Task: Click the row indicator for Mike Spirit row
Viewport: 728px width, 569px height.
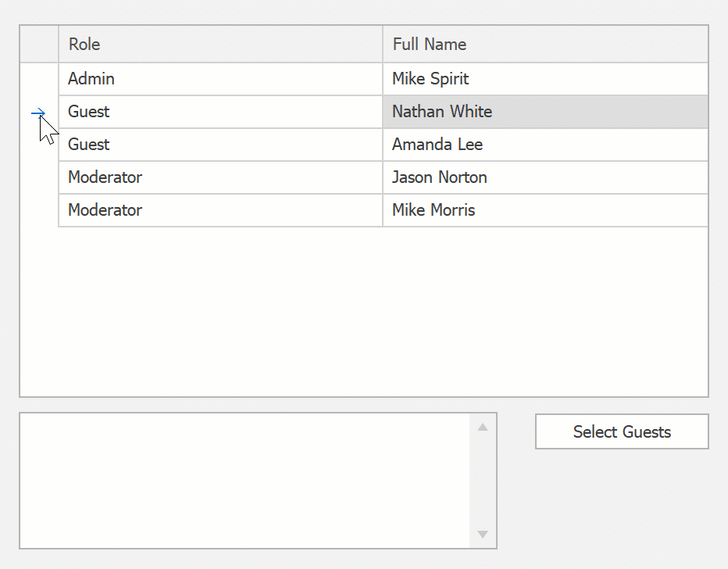Action: tap(39, 79)
